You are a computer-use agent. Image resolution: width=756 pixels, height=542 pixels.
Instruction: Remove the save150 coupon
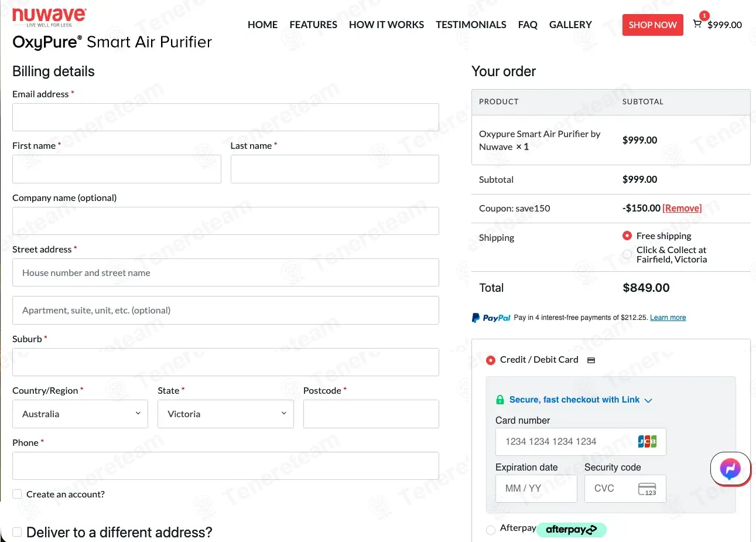682,208
